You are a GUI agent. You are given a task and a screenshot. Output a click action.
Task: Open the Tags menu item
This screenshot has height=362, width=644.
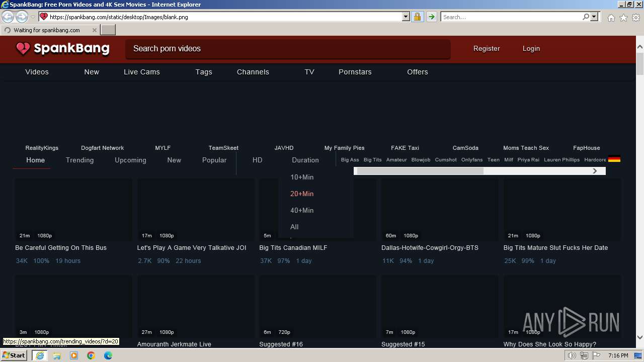(x=204, y=72)
